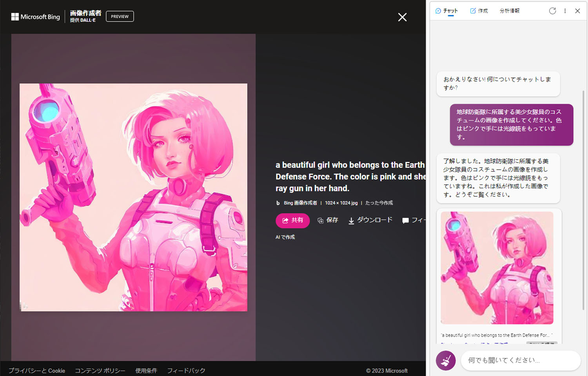Viewport: 588px width, 376px height.
Task: Switch to the 作成 tab
Action: click(x=479, y=11)
